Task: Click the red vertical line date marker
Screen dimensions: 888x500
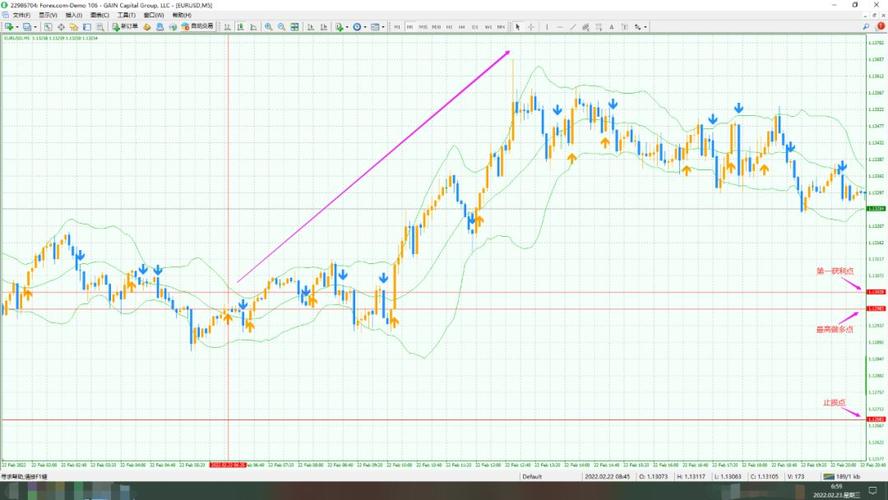Action: coord(228,465)
